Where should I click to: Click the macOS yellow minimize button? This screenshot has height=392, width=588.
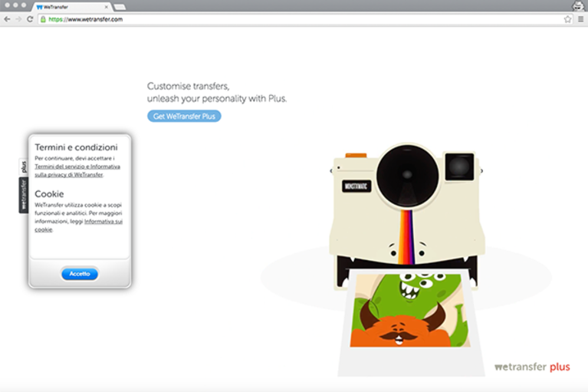coord(15,5)
